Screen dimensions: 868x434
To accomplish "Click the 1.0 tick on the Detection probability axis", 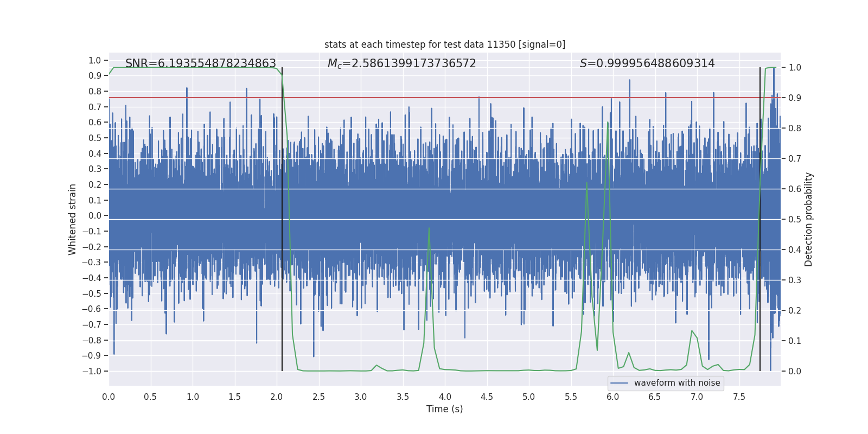I will (x=795, y=68).
